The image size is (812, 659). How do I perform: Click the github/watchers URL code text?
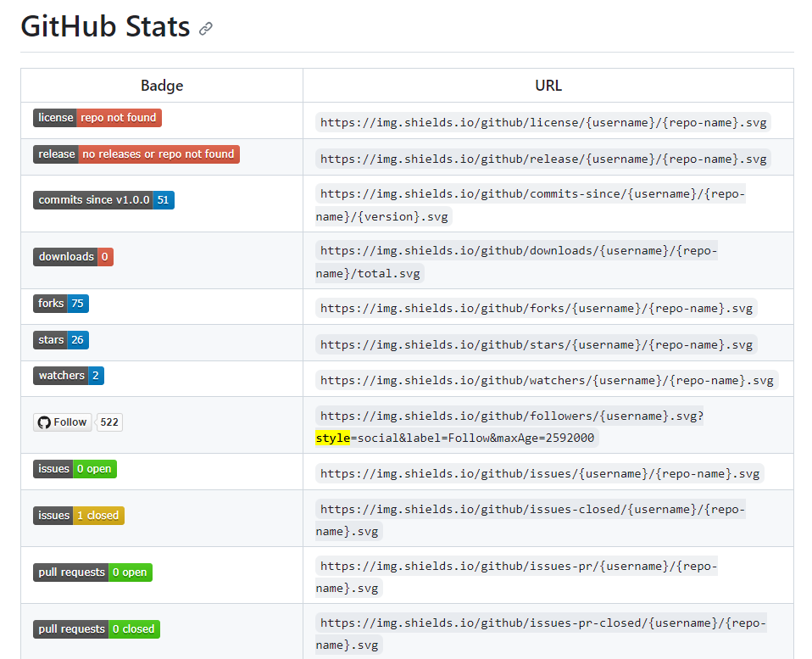click(547, 381)
